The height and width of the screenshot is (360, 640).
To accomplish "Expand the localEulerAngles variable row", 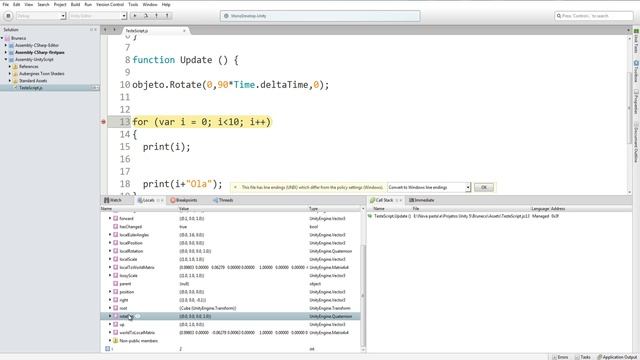I will [110, 235].
